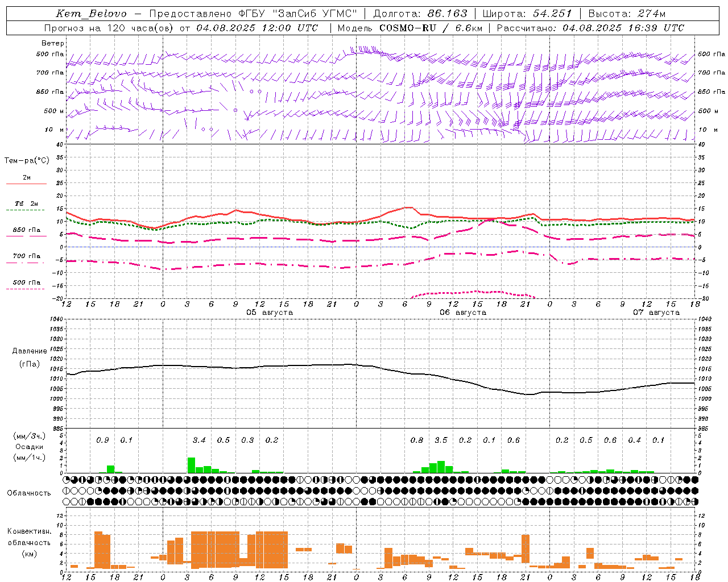Image resolution: width=728 pixels, height=582 pixels.
Task: Click the 0.8 three-hour precipitation value
Action: tap(417, 440)
